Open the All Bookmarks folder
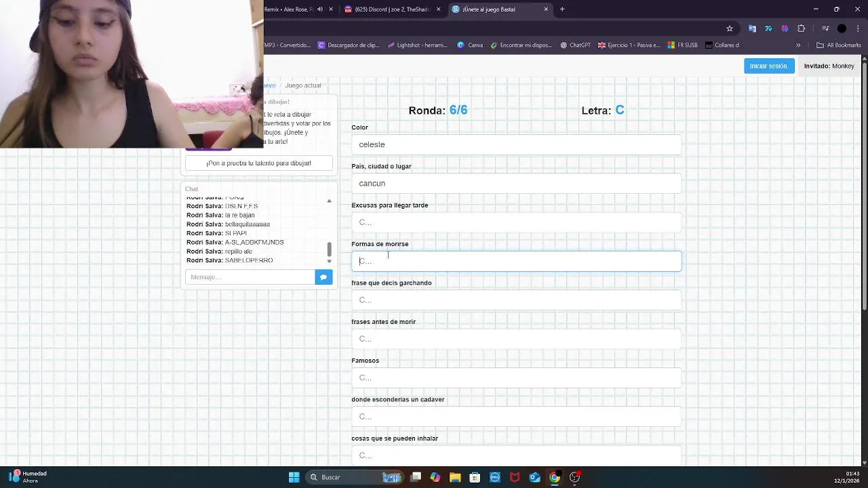Image resolution: width=868 pixels, height=488 pixels. 839,45
